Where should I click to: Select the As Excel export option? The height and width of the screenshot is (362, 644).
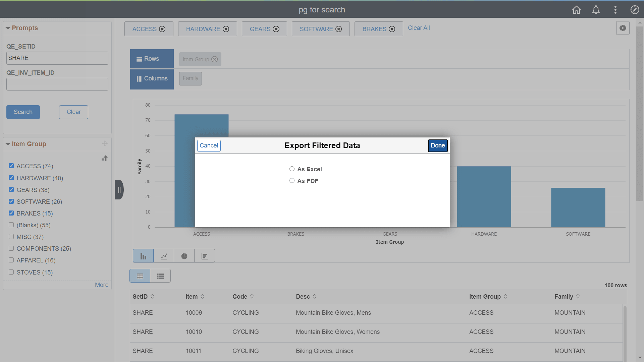292,169
